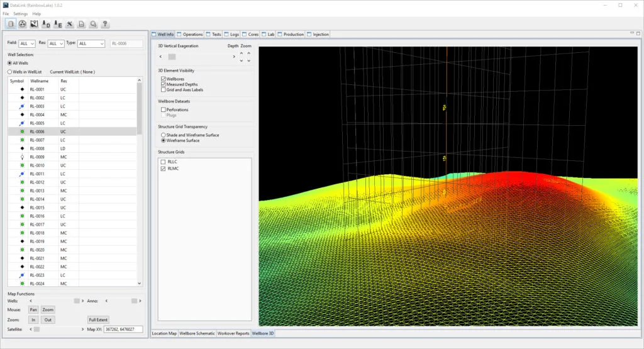
Task: Open the Res dropdown
Action: (x=56, y=43)
